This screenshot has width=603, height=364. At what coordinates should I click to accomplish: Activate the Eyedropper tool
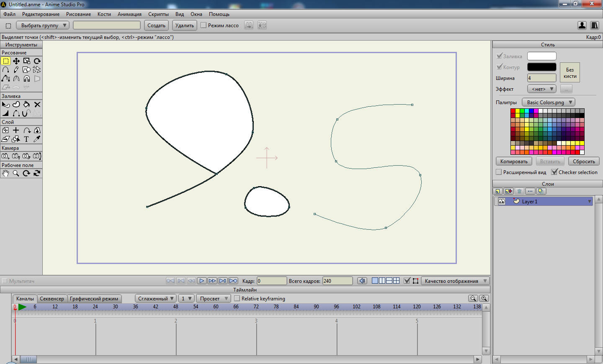pyautogui.click(x=37, y=139)
